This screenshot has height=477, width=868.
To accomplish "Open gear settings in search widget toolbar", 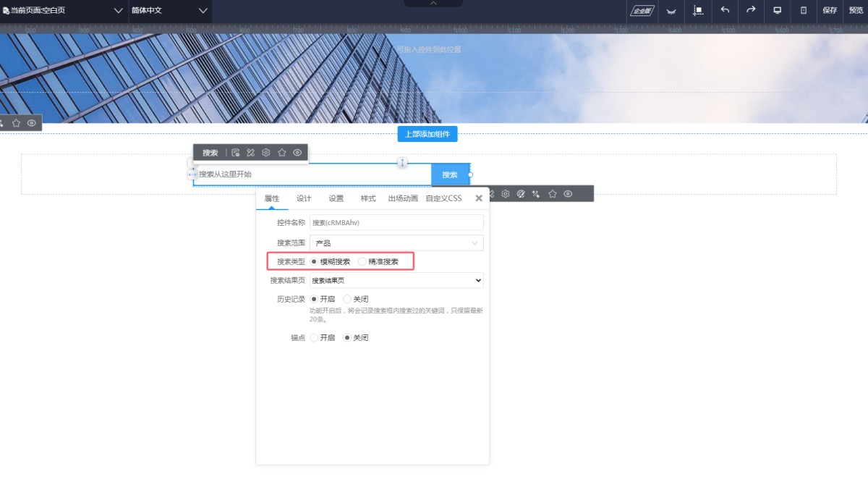I will click(266, 153).
